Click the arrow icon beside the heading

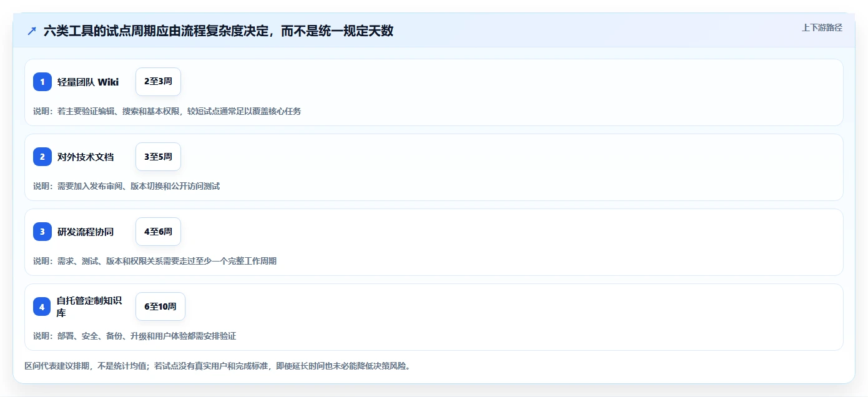32,31
